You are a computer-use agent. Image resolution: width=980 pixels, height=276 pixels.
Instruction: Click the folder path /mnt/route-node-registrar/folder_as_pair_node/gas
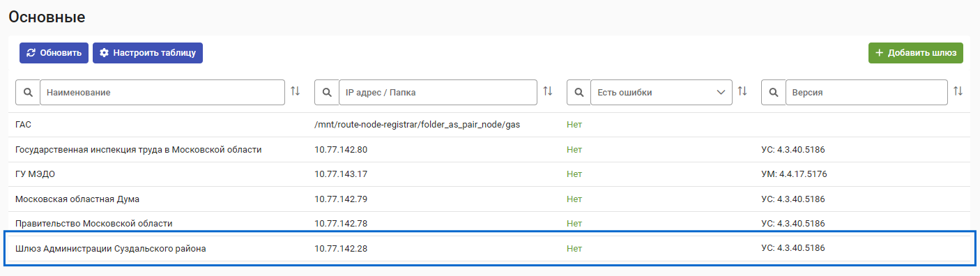[418, 125]
